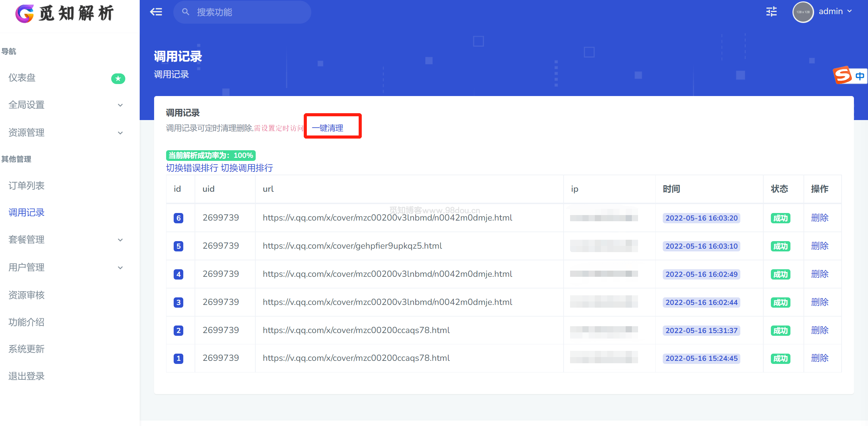Click 退出登录 to log out
Image resolution: width=868 pixels, height=426 pixels.
click(x=26, y=376)
